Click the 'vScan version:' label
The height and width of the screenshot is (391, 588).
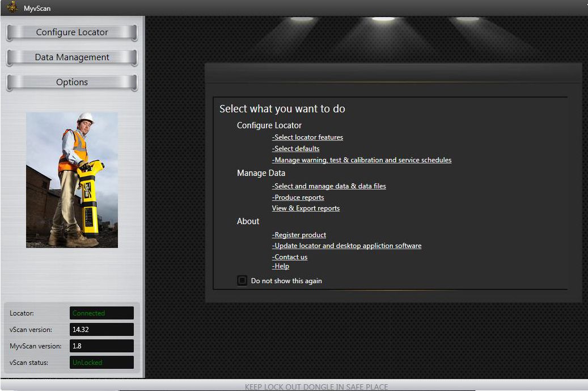pyautogui.click(x=31, y=330)
